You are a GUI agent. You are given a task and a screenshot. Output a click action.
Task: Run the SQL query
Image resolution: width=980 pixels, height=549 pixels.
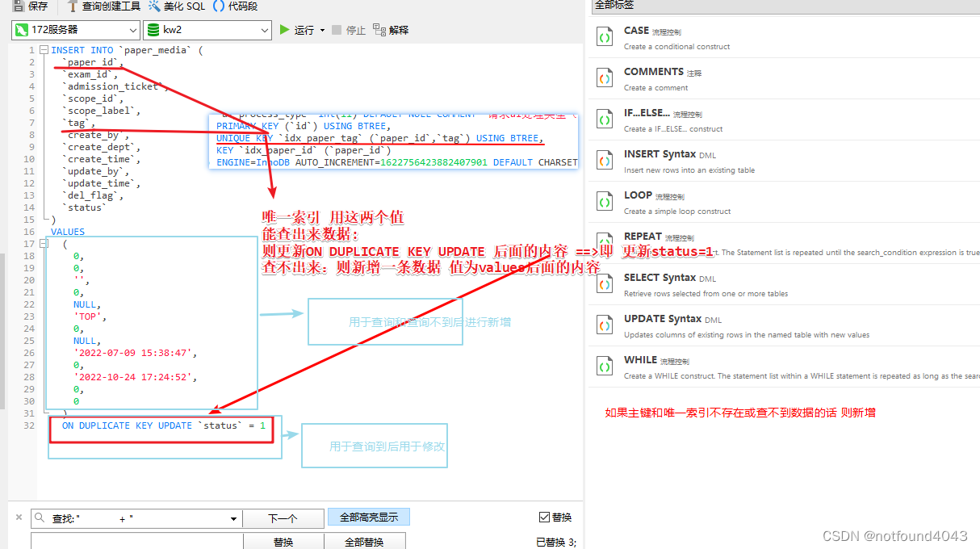(295, 30)
